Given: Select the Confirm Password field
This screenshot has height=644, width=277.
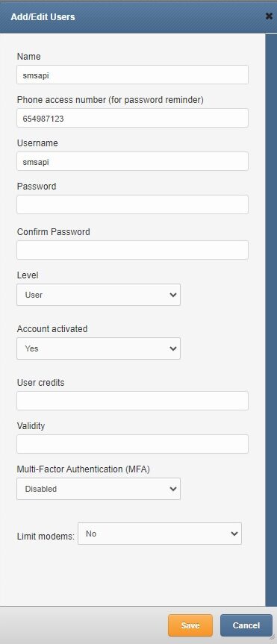Looking at the screenshot, I should [x=132, y=250].
